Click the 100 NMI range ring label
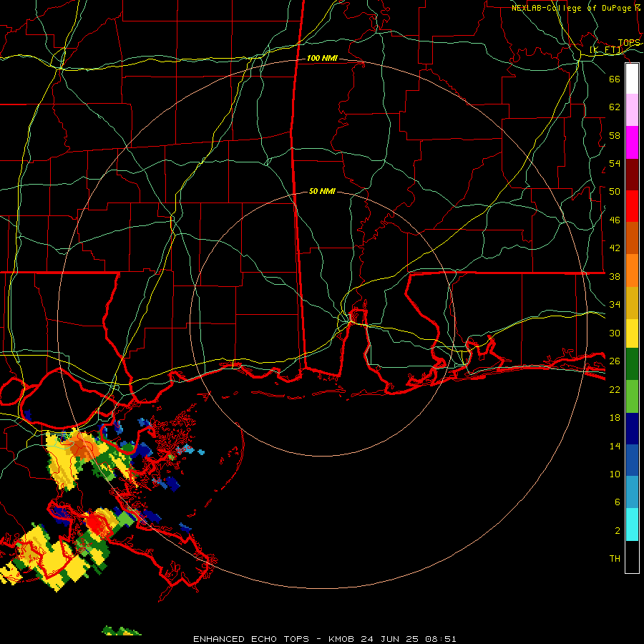Viewport: 644px width, 644px height. tap(322, 59)
